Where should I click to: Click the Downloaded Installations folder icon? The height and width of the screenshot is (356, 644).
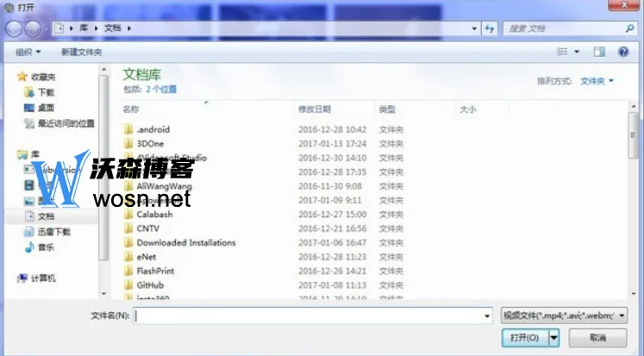(x=128, y=243)
